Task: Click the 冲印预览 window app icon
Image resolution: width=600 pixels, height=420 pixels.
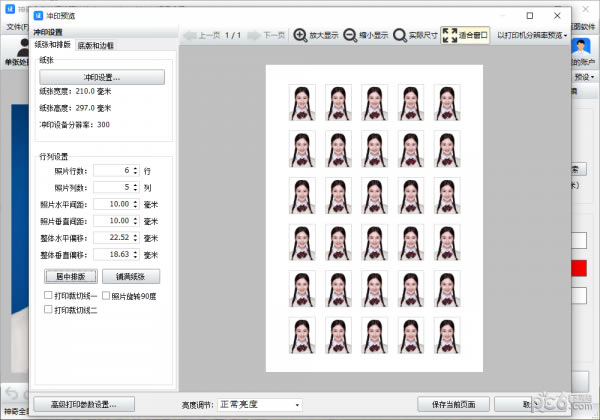Action: click(x=38, y=16)
